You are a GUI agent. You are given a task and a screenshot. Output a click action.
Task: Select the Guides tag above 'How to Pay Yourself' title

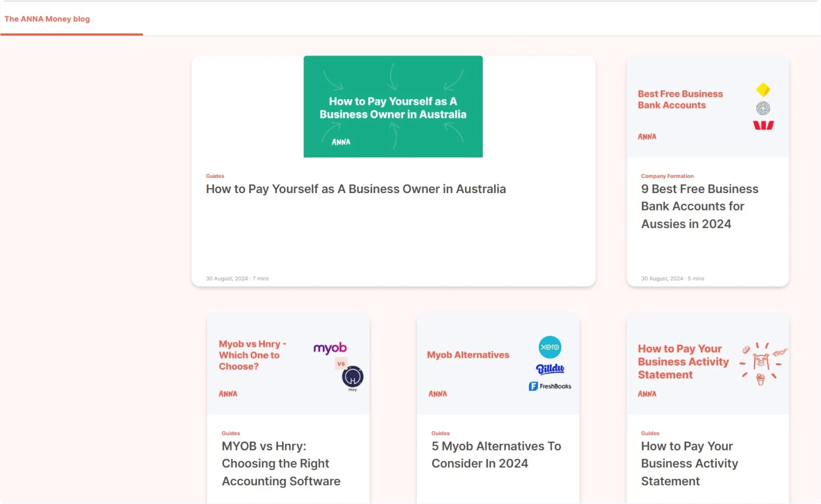215,176
